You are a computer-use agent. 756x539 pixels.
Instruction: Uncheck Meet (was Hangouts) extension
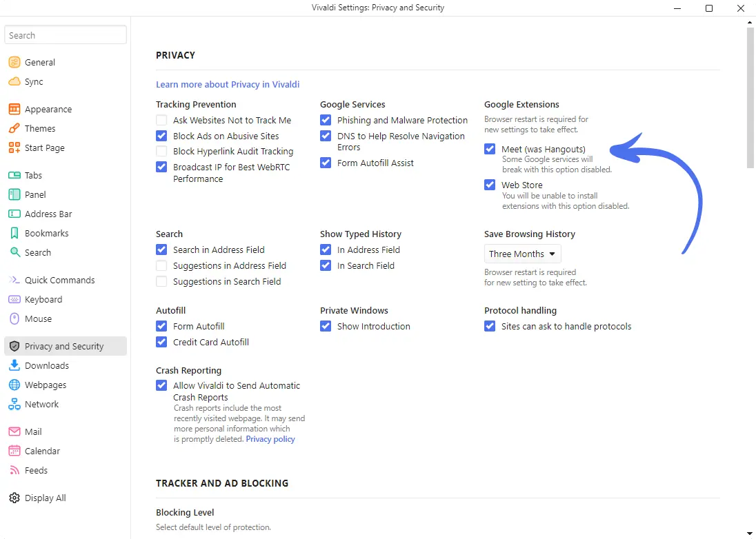490,149
